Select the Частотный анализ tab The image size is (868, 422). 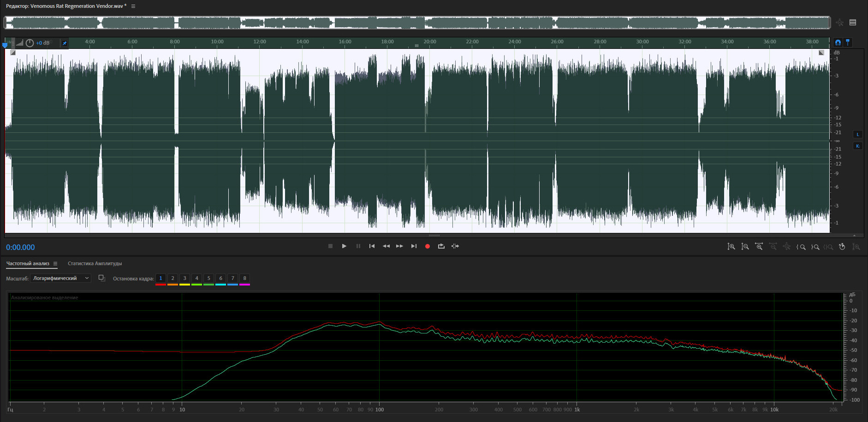[x=28, y=264]
